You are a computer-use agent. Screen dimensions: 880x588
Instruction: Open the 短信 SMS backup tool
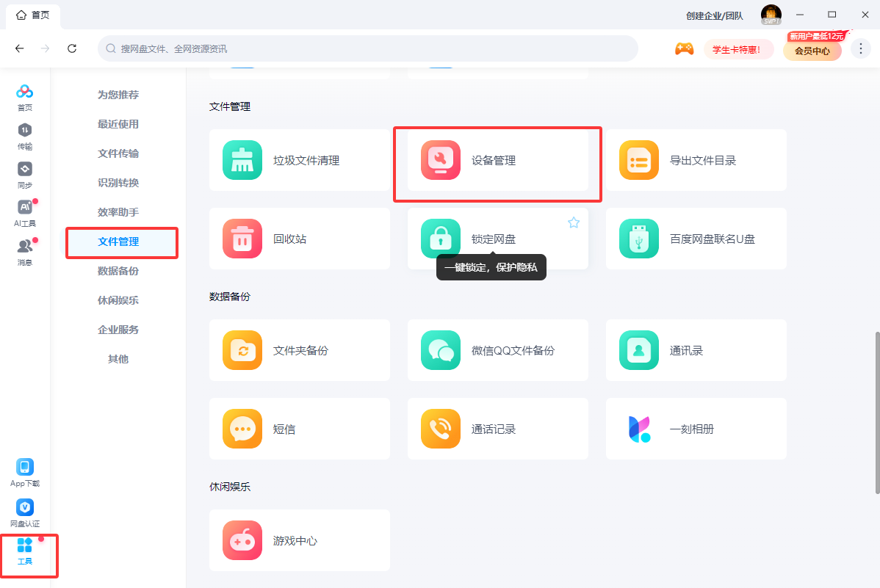299,429
